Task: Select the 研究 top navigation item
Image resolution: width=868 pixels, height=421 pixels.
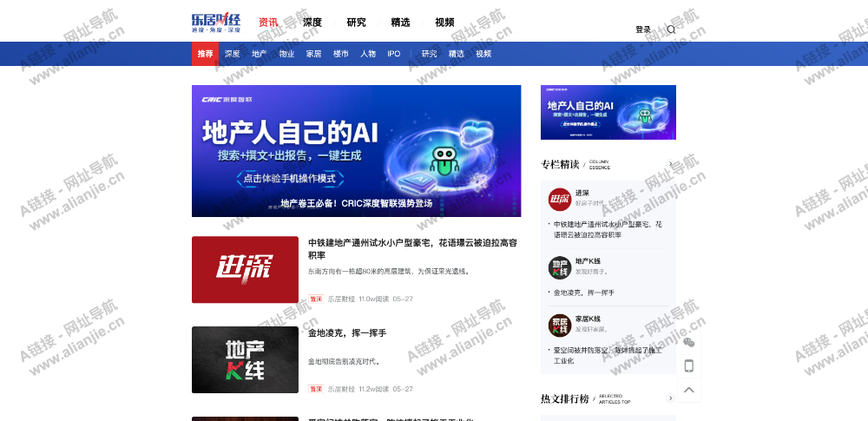Action: point(357,23)
